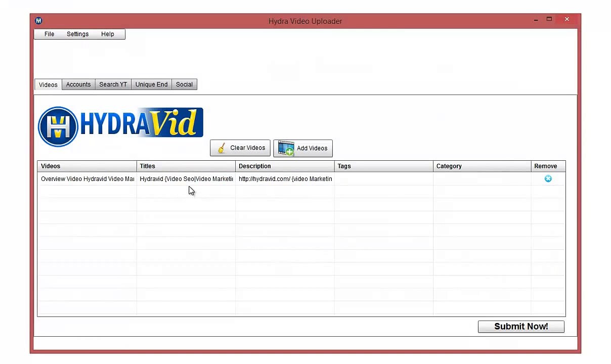Screen dimensions: 611x364
Task: Select the 'Overview Video Hydravid Video' cell
Action: pyautogui.click(x=86, y=179)
